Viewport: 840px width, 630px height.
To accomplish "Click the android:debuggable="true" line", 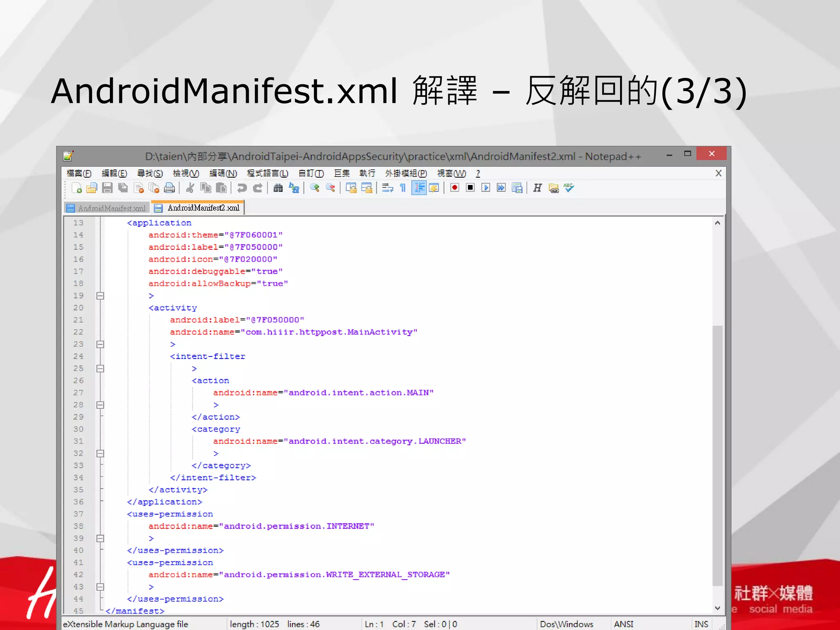I will pyautogui.click(x=215, y=272).
